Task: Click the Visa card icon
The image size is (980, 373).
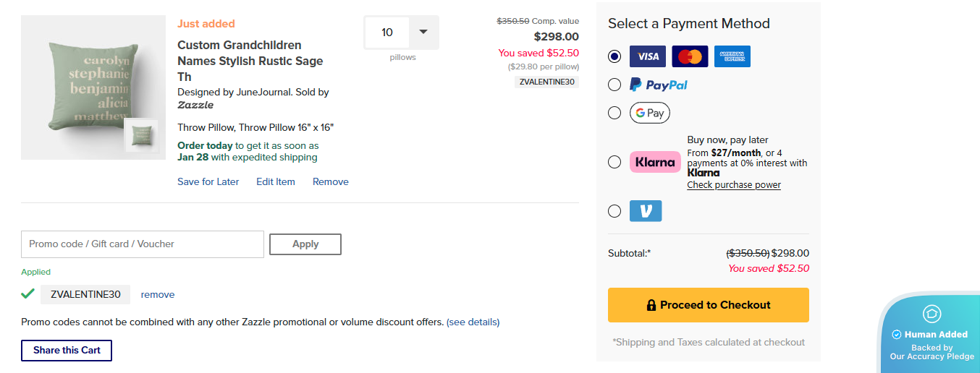Action: [x=647, y=56]
